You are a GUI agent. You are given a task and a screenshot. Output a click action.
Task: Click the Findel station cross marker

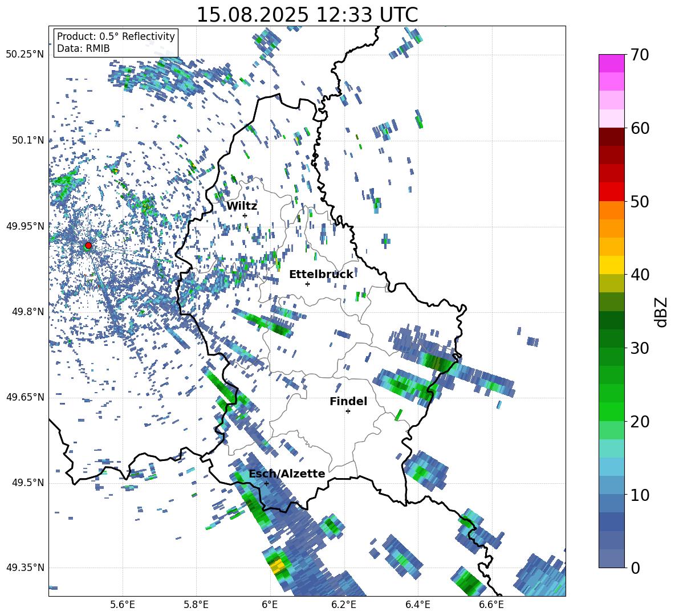point(348,411)
